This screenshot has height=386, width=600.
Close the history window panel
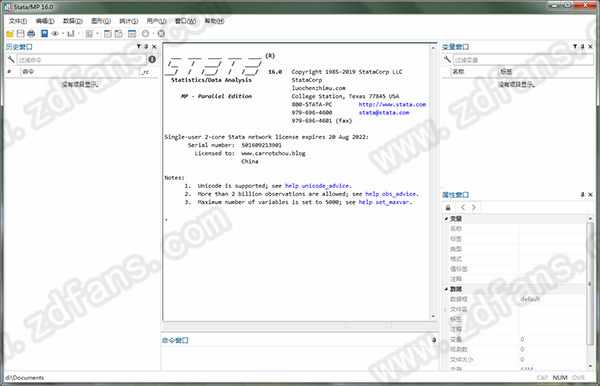[154, 47]
